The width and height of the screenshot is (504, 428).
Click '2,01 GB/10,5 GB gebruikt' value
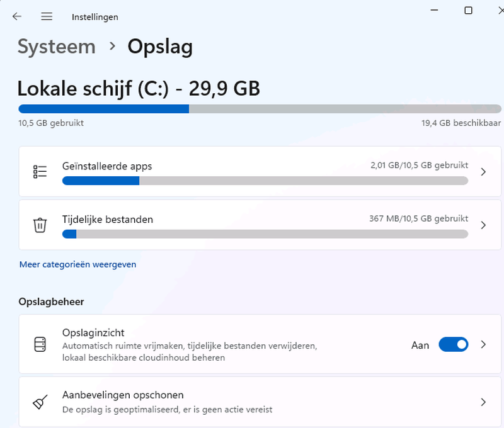click(x=420, y=166)
